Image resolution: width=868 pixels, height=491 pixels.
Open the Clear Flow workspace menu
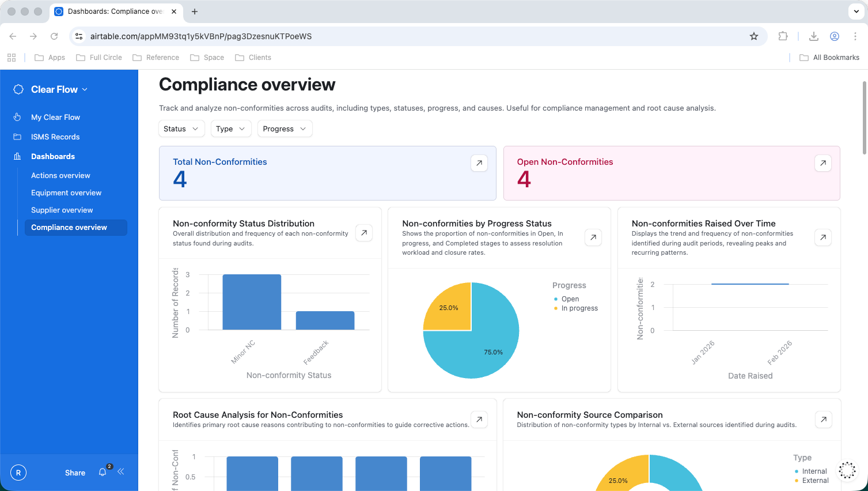click(59, 89)
